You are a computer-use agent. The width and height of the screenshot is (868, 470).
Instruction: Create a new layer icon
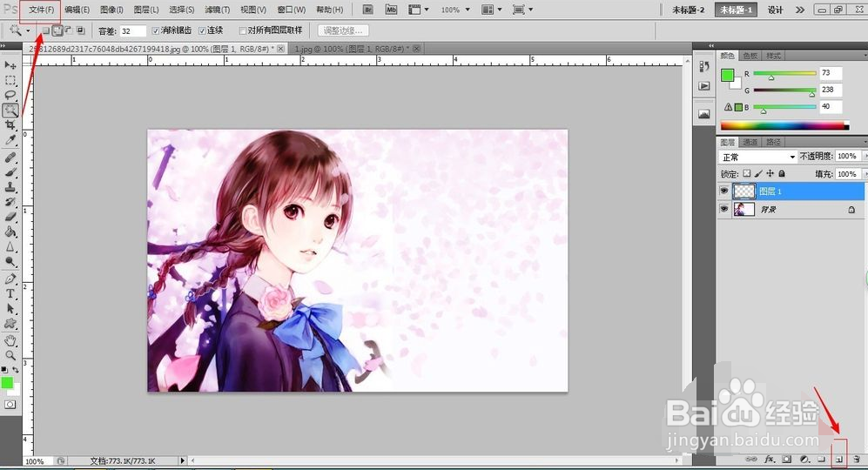(839, 459)
